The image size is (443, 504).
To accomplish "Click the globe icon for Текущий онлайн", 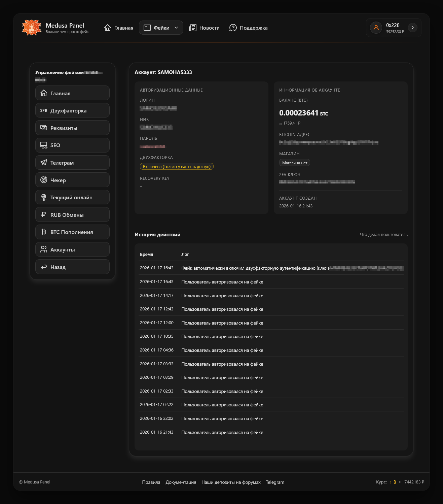I will point(44,198).
